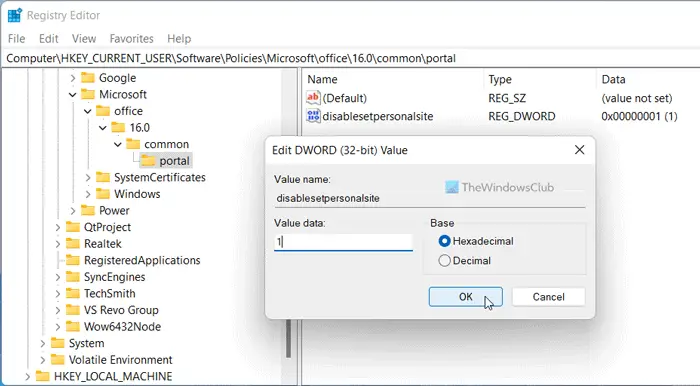Select the Realtek key label
The image size is (700, 386).
103,244
